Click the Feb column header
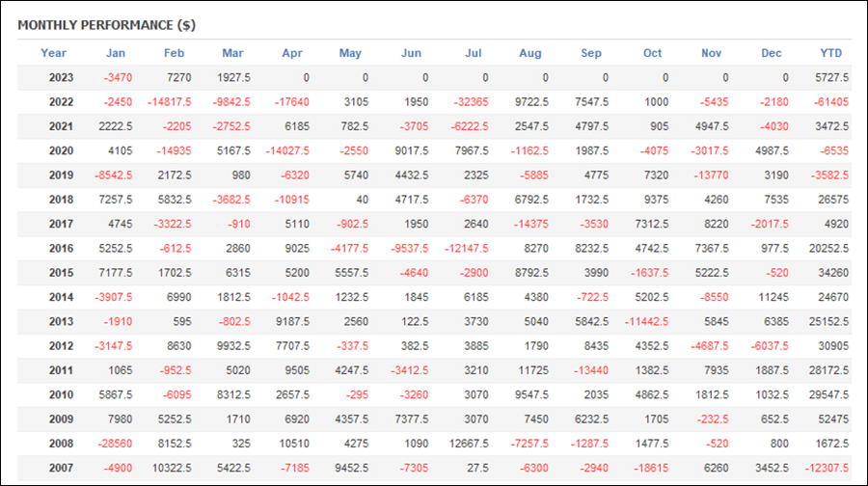This screenshot has width=868, height=486. (x=174, y=53)
